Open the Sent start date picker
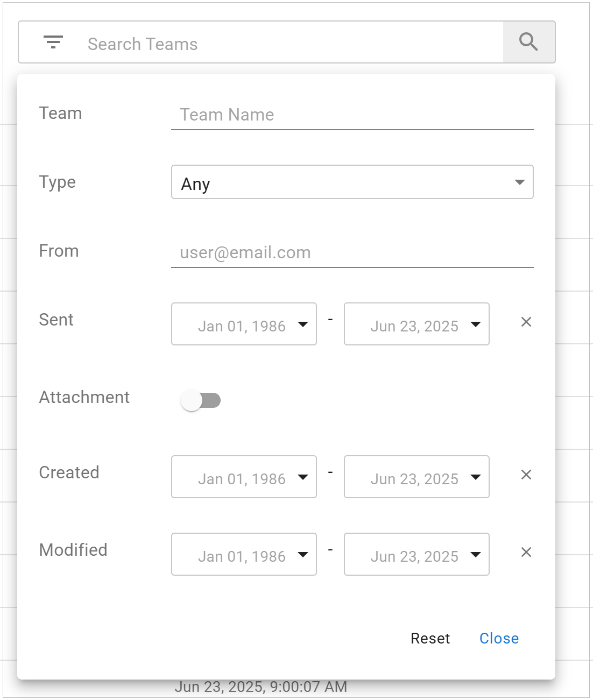The image size is (593, 700). tap(244, 324)
